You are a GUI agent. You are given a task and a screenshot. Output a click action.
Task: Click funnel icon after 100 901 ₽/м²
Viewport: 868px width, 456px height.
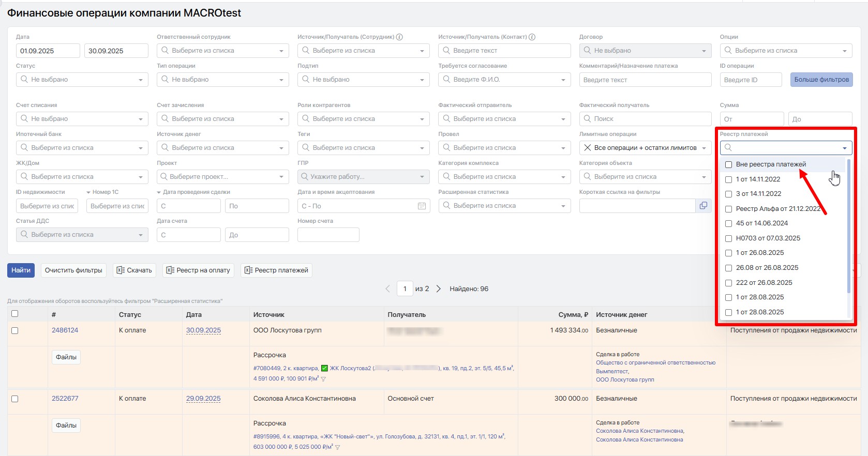323,379
